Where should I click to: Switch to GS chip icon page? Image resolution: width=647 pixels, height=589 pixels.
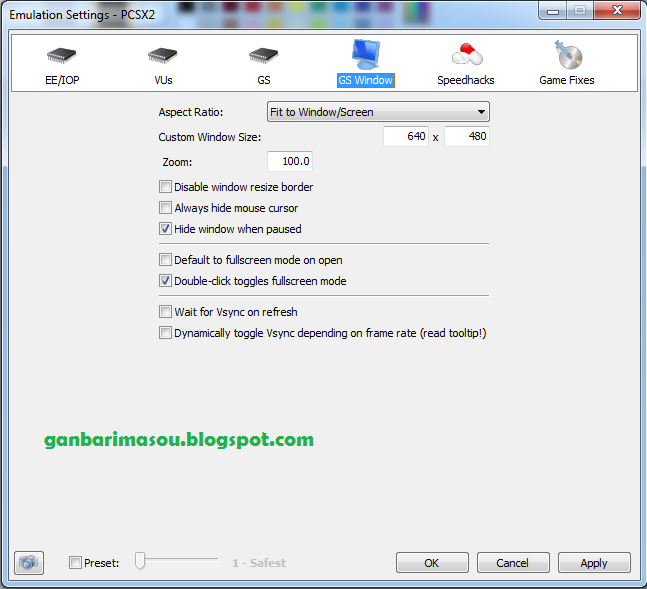tap(264, 55)
